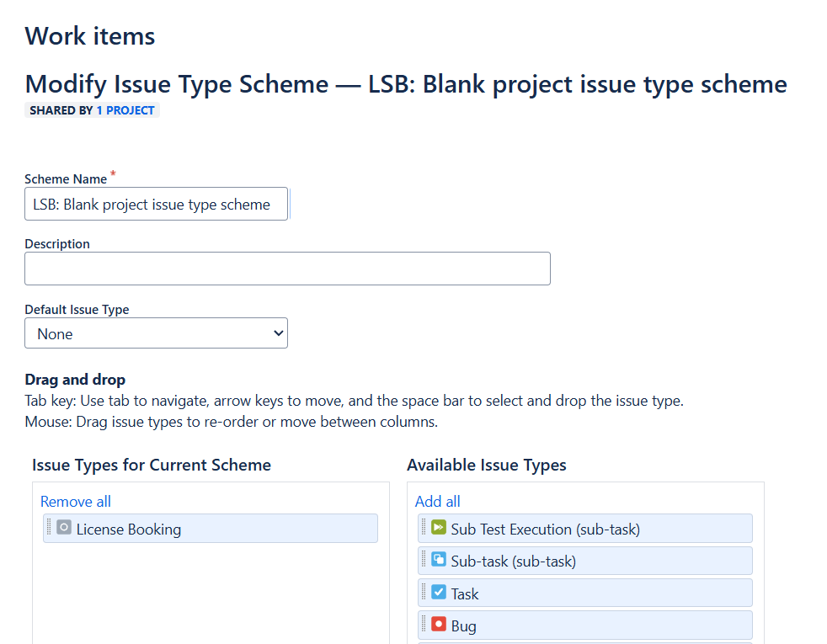
Task: Open the Default Issue Type dropdown
Action: pyautogui.click(x=156, y=333)
